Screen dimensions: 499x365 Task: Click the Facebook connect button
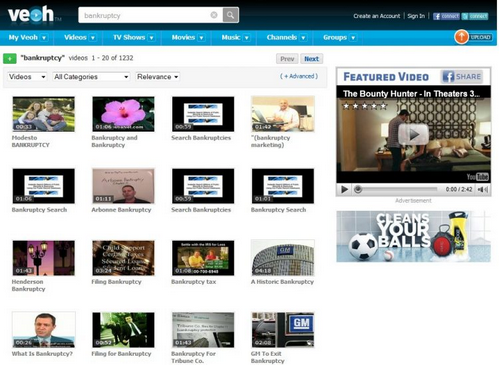coord(446,16)
